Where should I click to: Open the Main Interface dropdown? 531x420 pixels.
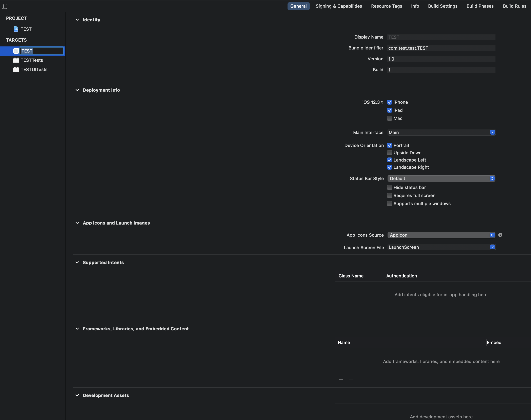[x=492, y=132]
